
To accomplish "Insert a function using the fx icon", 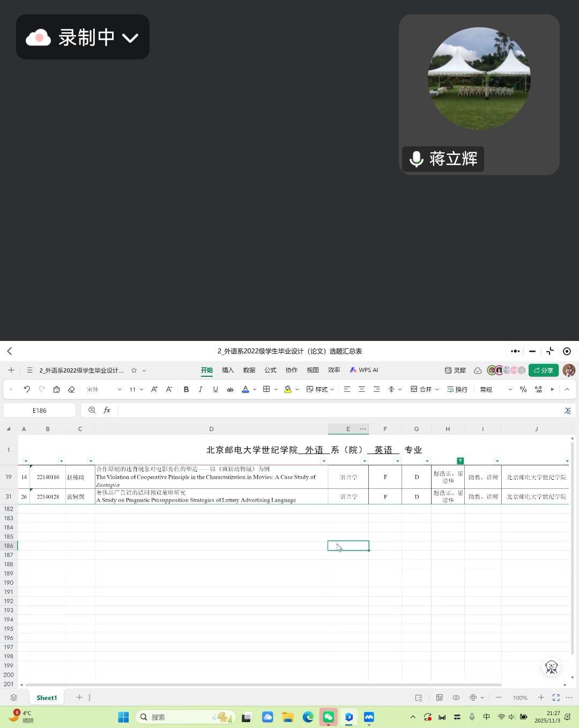I will tap(106, 410).
